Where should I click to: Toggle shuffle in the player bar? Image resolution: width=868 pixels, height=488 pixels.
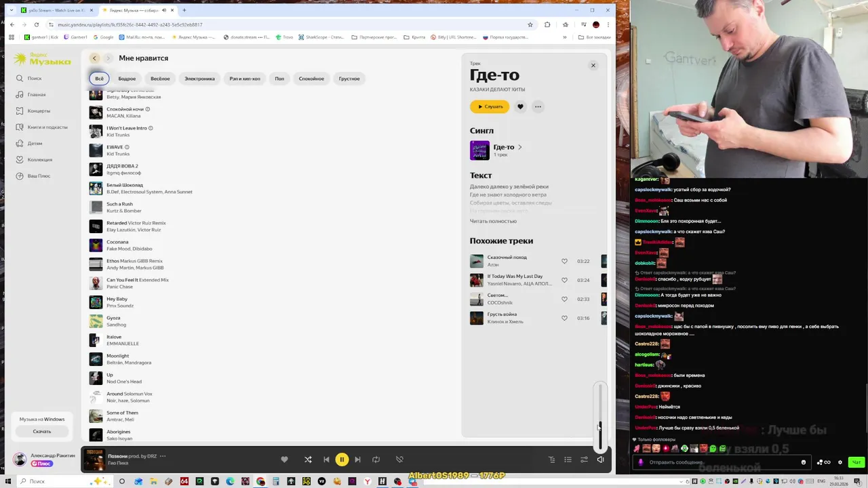click(308, 460)
